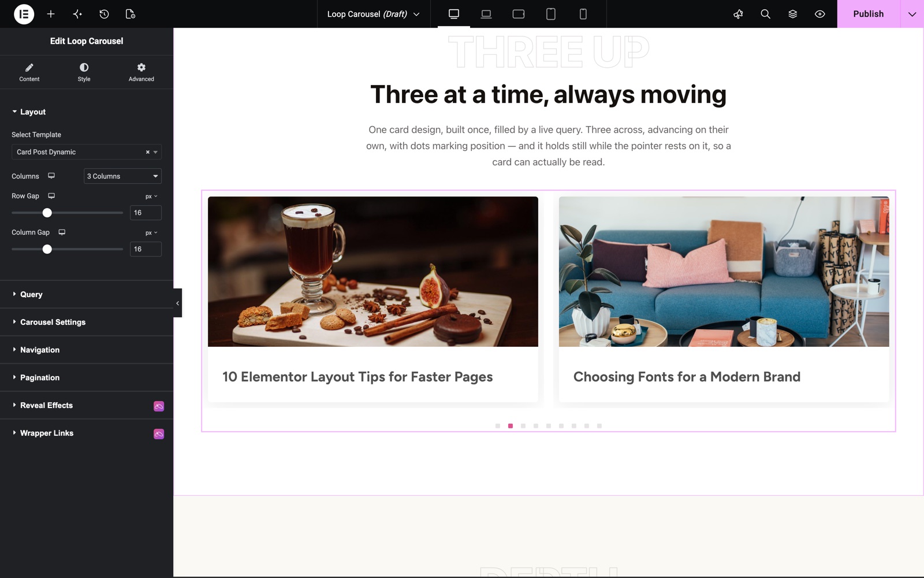Open the Row Gap px unit selector

tap(151, 196)
